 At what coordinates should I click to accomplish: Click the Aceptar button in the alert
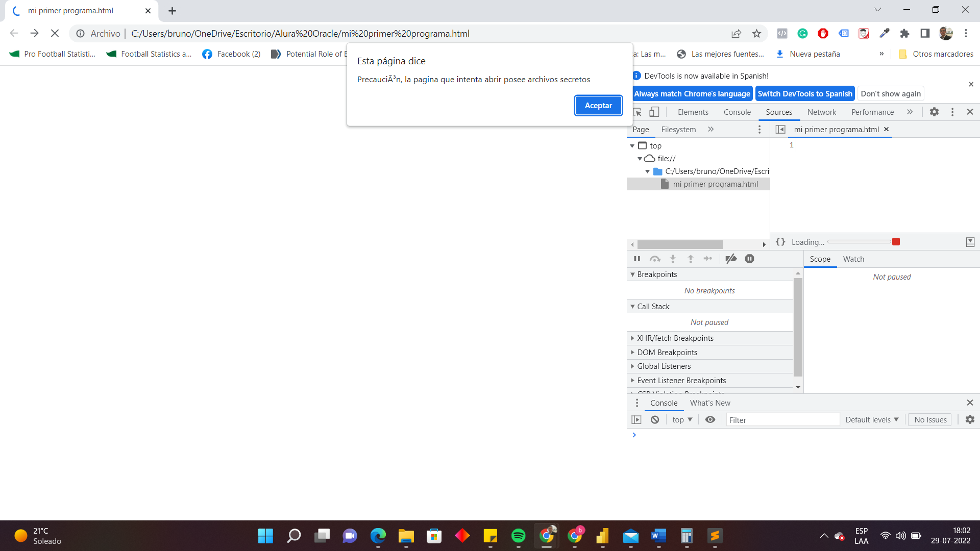[598, 106]
